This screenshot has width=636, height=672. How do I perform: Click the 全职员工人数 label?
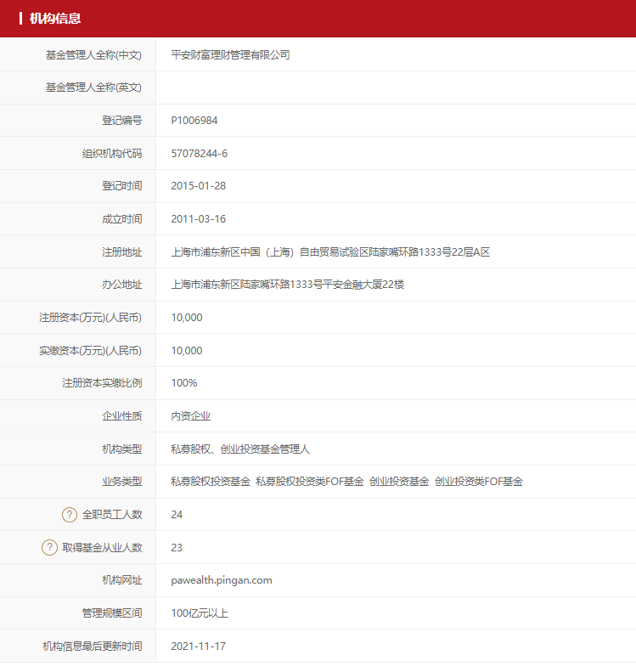(112, 515)
